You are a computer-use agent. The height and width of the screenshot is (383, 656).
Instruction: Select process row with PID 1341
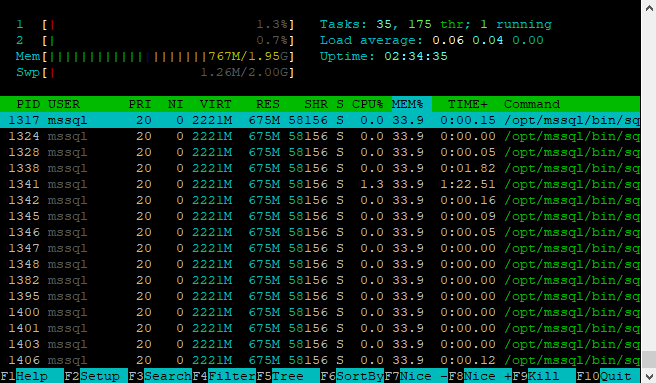[x=320, y=184]
